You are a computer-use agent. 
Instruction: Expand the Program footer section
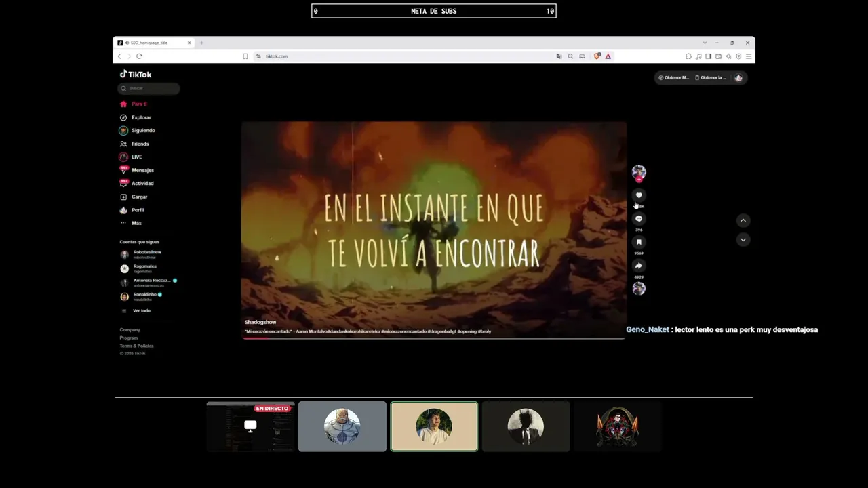[129, 338]
